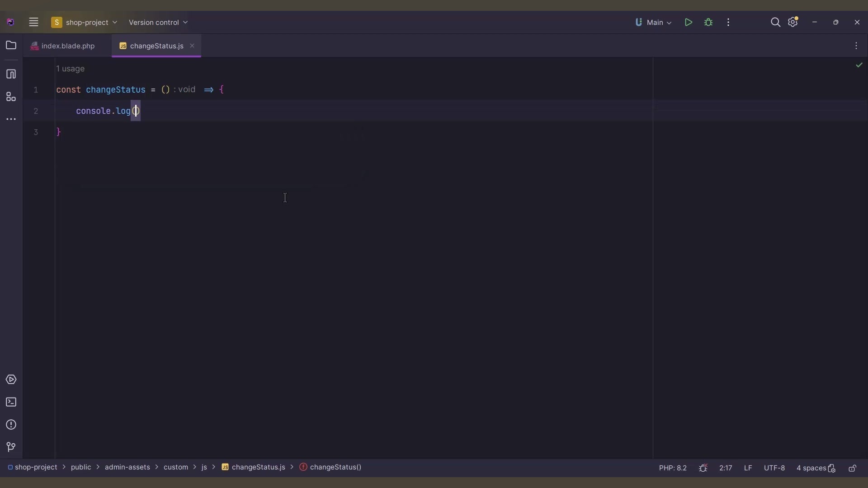Viewport: 868px width, 488px height.
Task: Expand the Version control dropdown
Action: [x=157, y=23]
